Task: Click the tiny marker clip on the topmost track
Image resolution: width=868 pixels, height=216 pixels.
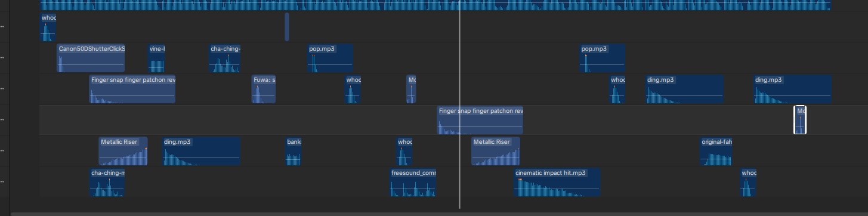Action: pyautogui.click(x=287, y=27)
